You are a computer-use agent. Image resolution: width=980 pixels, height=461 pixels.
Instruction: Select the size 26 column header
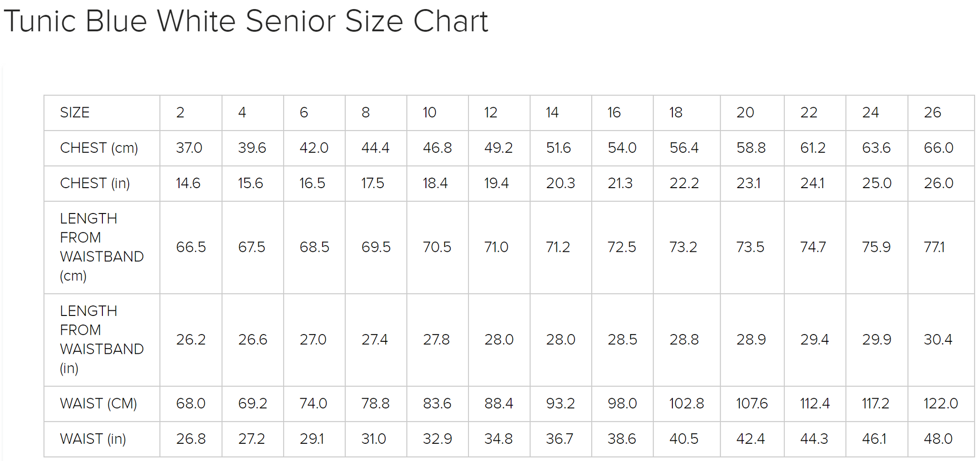[x=932, y=112]
